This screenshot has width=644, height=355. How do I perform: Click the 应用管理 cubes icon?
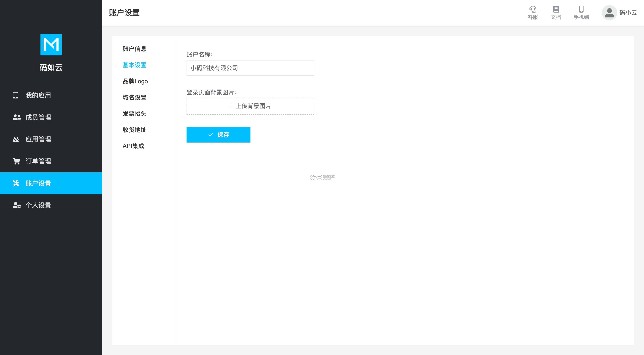[16, 139]
